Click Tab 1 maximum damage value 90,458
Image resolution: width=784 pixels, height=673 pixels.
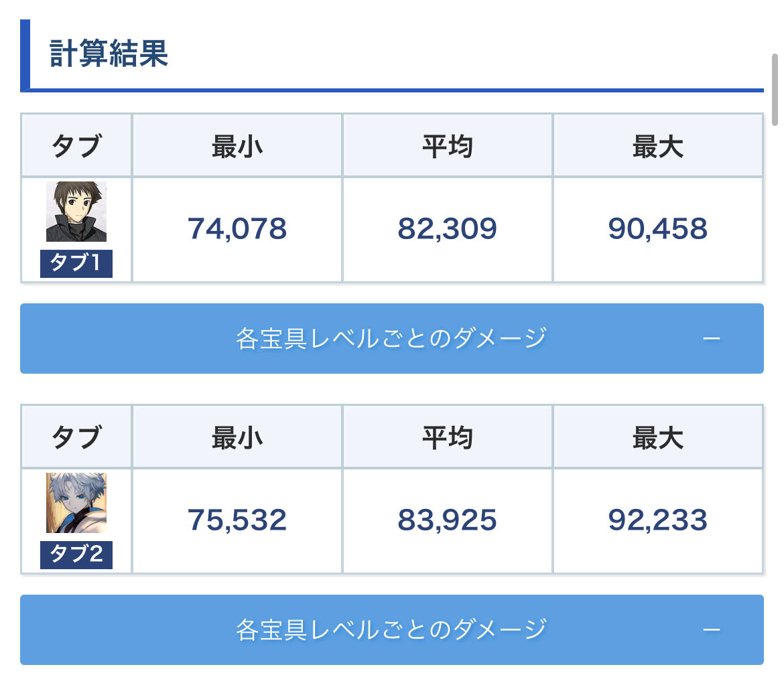pos(657,229)
